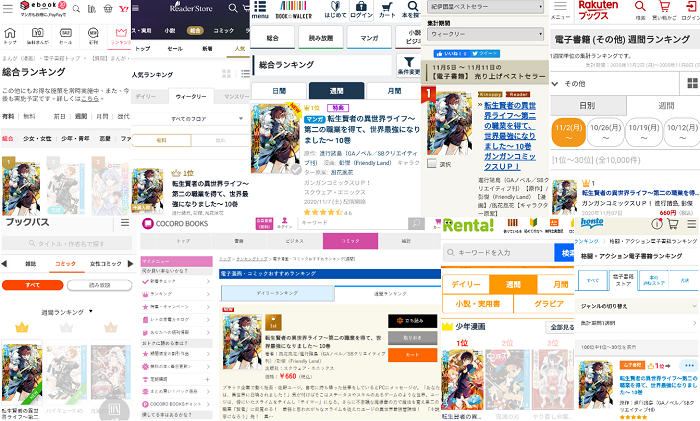Screen dimensions: 700x421
Task: Choose the Rakuten 11/2(月) week pill
Action: pyautogui.click(x=568, y=133)
